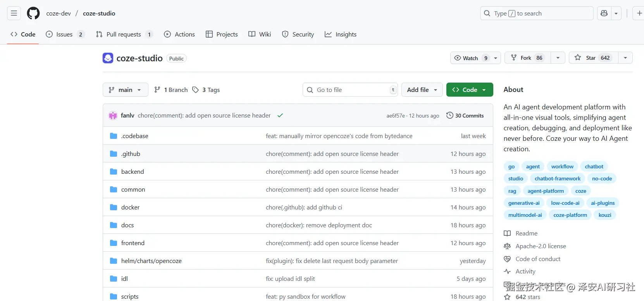Open the Pull requests tab

[124, 34]
